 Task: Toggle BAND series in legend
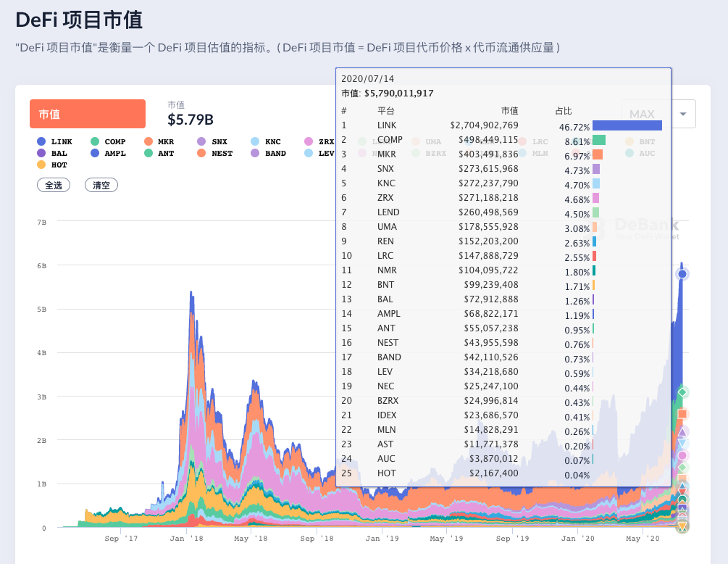click(268, 153)
